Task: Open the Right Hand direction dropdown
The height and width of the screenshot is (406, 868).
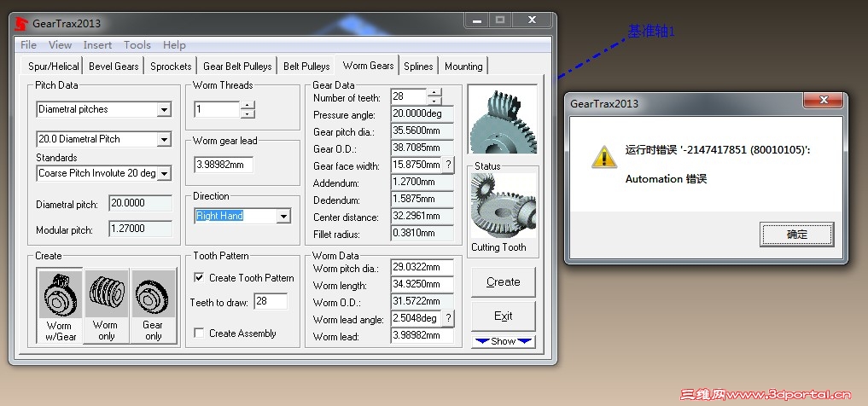Action: coord(283,217)
